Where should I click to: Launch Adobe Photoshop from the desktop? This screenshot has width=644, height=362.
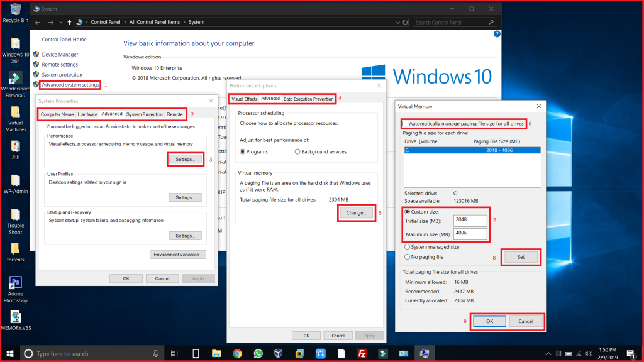16,290
